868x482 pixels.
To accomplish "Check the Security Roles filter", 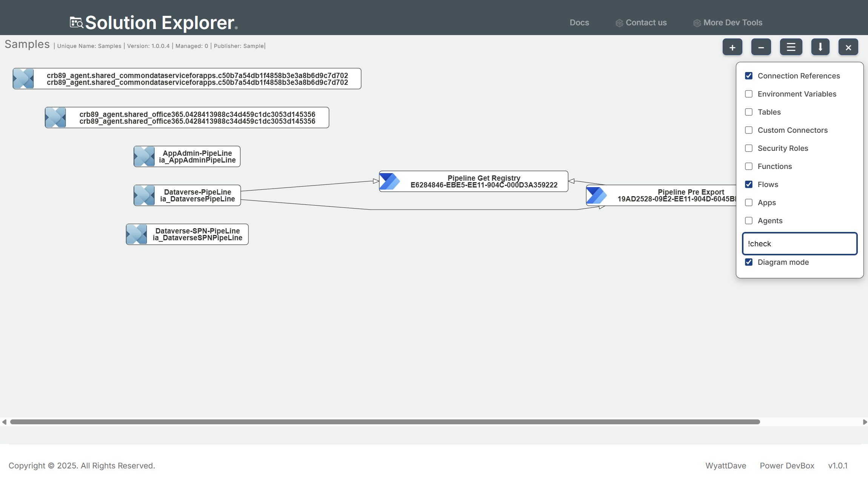I will (x=749, y=148).
